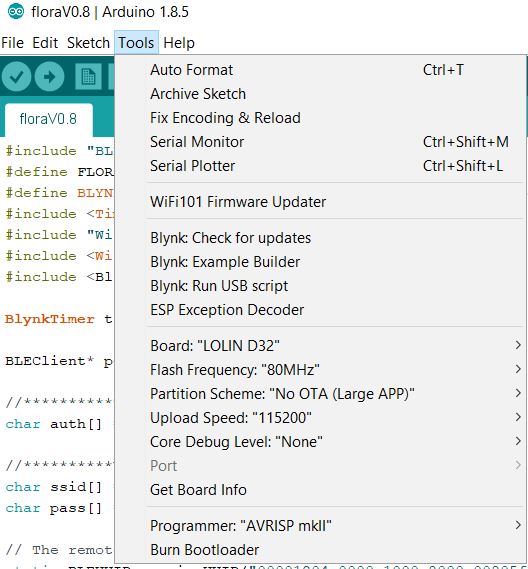Open the Serial Monitor
The width and height of the screenshot is (528, 569).
[320, 142]
